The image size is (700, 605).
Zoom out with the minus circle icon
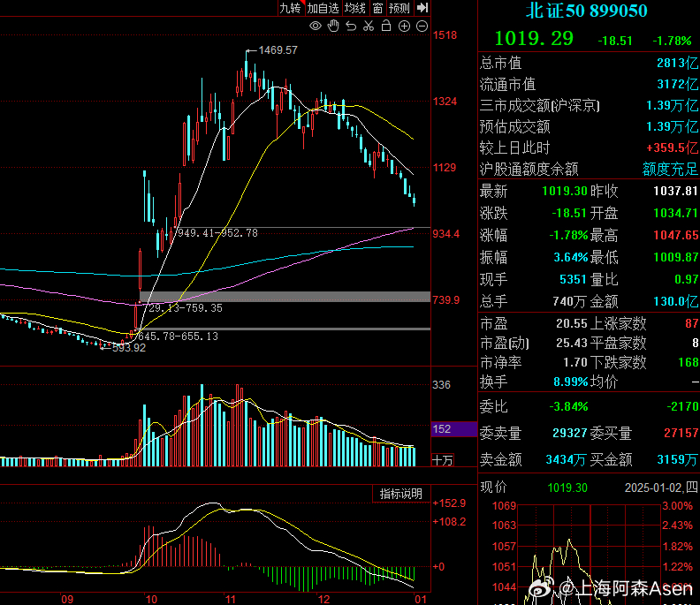pos(422,26)
